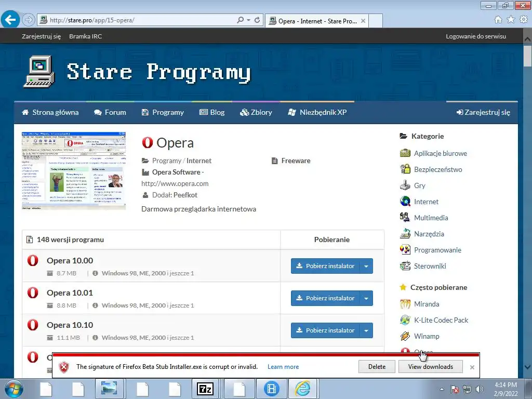Click the Gry joystick icon
Viewport: 532px width, 399px height.
point(405,185)
